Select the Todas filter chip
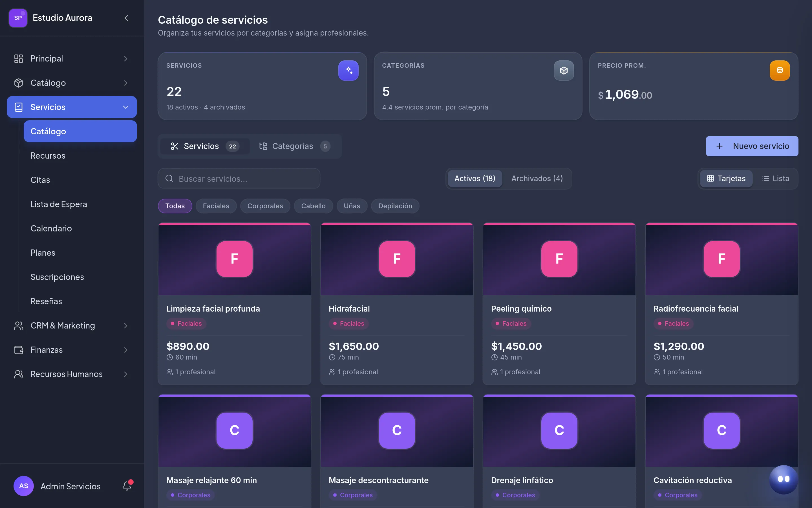 pyautogui.click(x=175, y=206)
